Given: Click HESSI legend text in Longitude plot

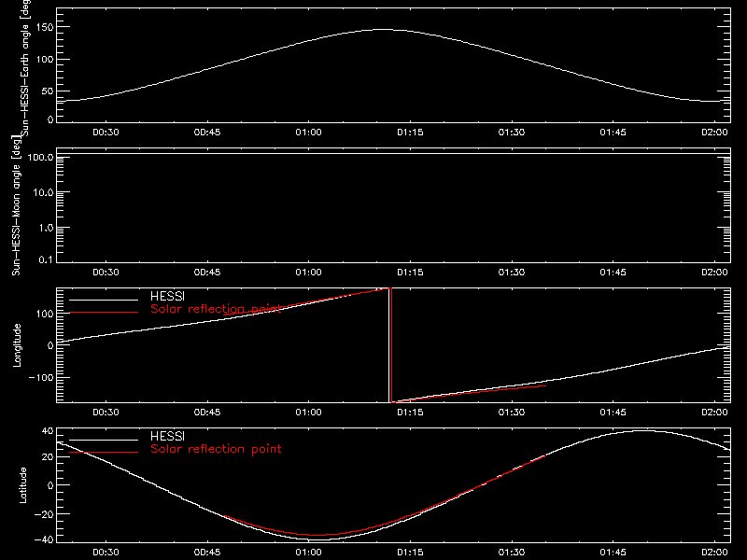Looking at the screenshot, I should click(167, 296).
